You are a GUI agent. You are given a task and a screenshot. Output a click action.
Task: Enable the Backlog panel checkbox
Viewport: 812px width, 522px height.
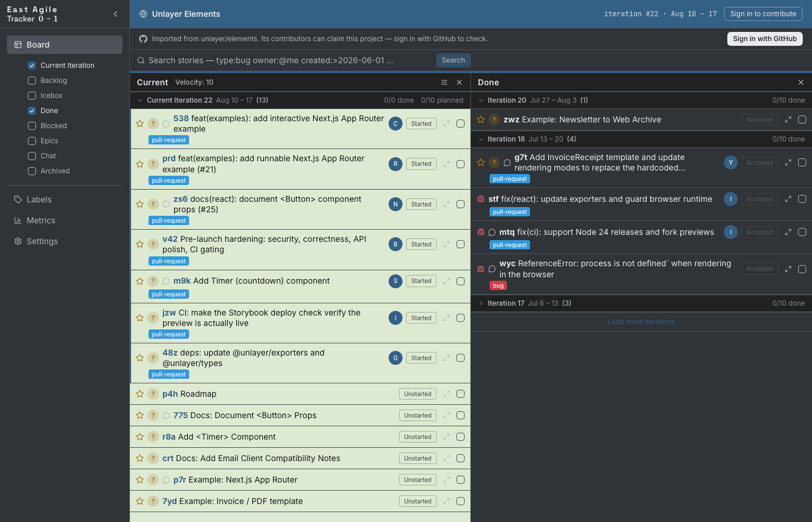tap(32, 81)
